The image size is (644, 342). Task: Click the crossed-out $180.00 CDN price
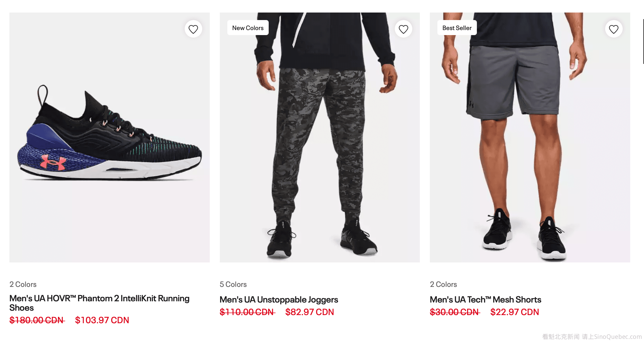point(37,320)
